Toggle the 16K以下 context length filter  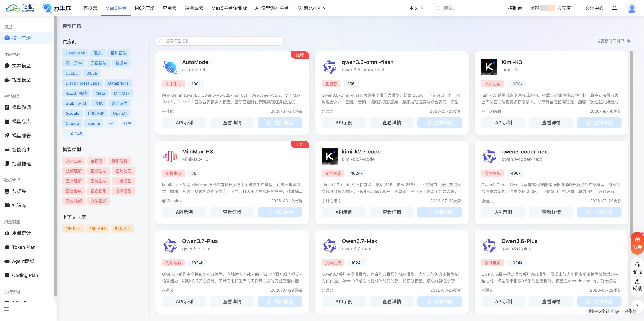point(73,229)
